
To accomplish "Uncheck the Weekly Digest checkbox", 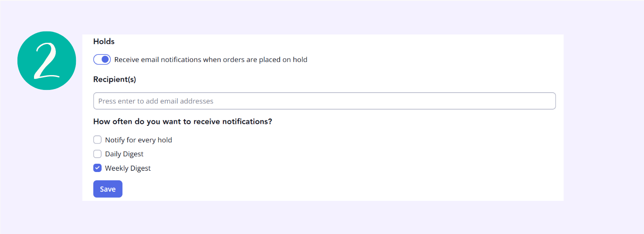I will click(x=98, y=168).
